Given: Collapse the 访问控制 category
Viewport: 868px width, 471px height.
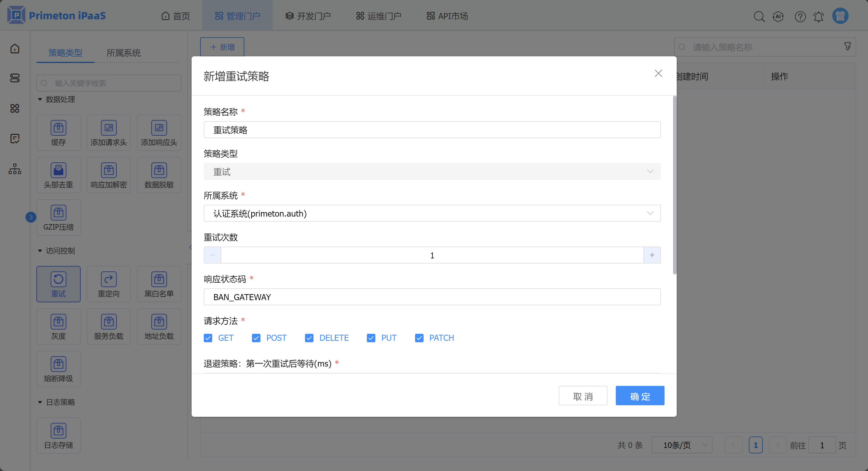Looking at the screenshot, I should [x=40, y=250].
